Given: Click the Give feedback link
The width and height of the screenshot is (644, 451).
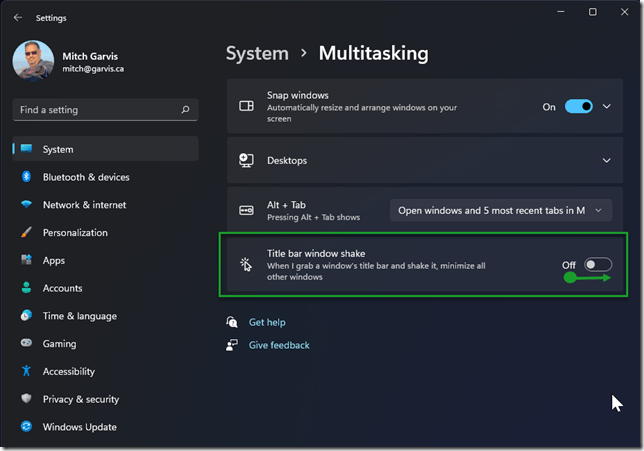Looking at the screenshot, I should pyautogui.click(x=279, y=345).
